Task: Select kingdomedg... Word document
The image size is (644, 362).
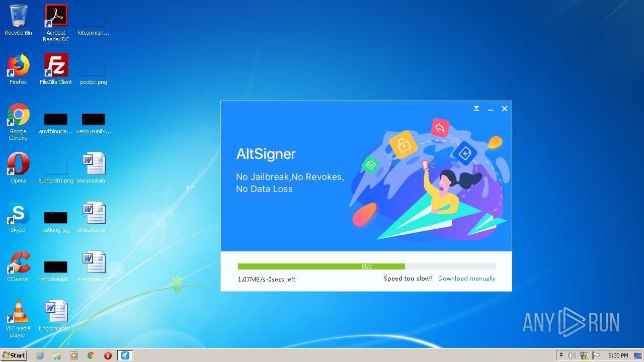Action: point(56,316)
